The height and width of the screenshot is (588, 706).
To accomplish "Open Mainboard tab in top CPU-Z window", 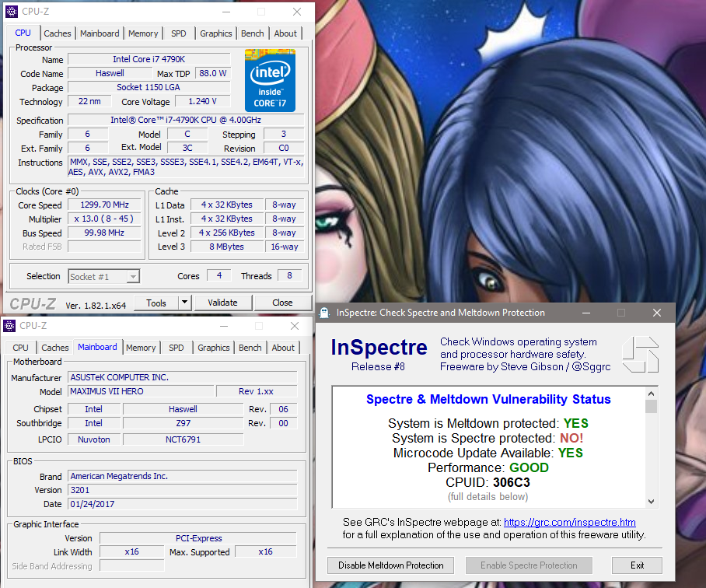I will (x=100, y=33).
